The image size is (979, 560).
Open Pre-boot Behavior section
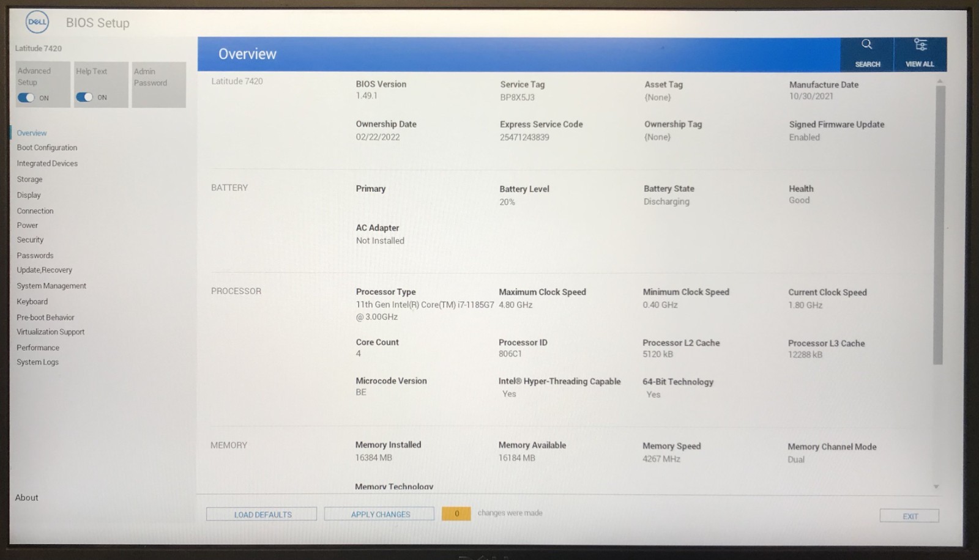pos(46,317)
